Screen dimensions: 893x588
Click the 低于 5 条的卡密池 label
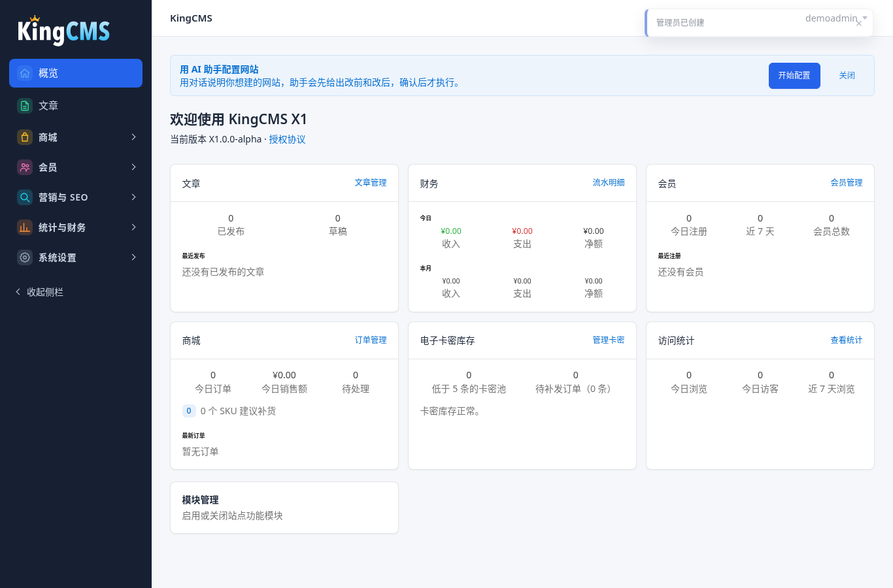click(x=469, y=389)
